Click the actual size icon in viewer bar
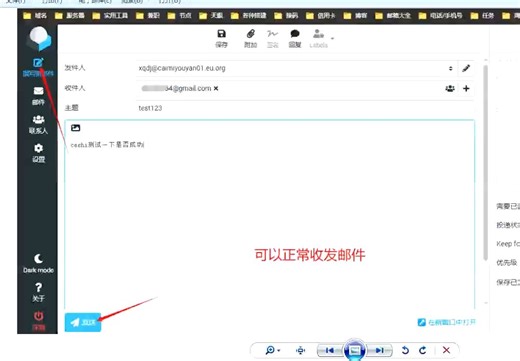This screenshot has height=361, width=520. [x=301, y=350]
